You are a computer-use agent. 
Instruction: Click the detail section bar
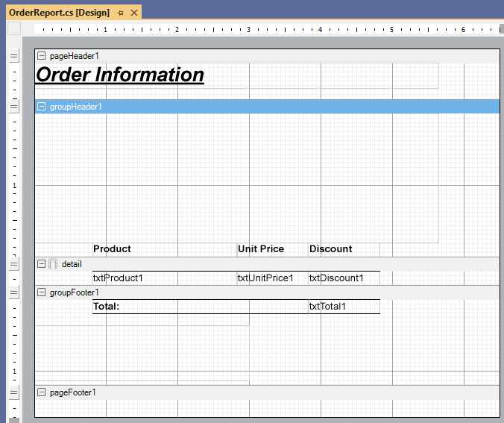coord(267,264)
